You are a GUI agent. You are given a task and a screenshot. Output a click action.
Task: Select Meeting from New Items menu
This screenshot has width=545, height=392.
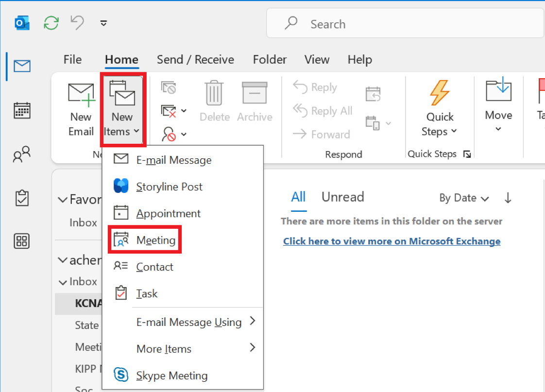[x=155, y=240]
